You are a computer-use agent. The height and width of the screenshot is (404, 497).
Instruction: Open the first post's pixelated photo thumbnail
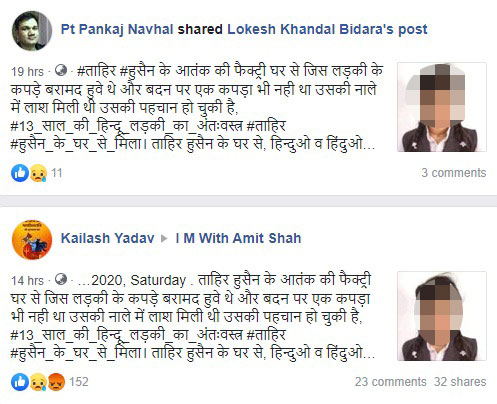coord(442,107)
